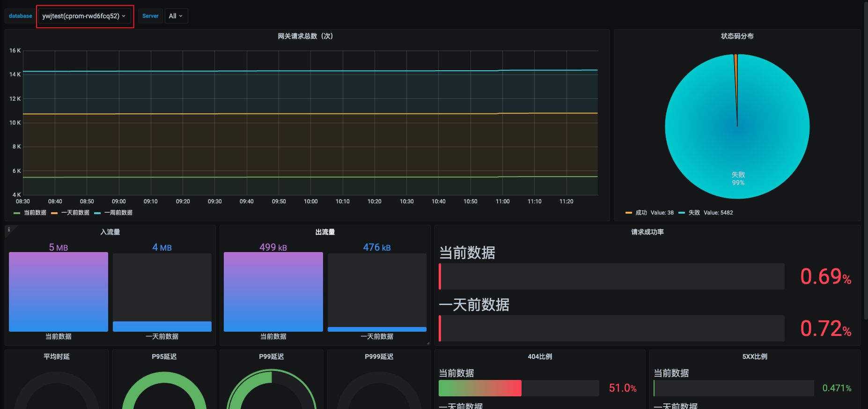
Task: Click the green 当前数据 legend color swatch
Action: click(17, 213)
